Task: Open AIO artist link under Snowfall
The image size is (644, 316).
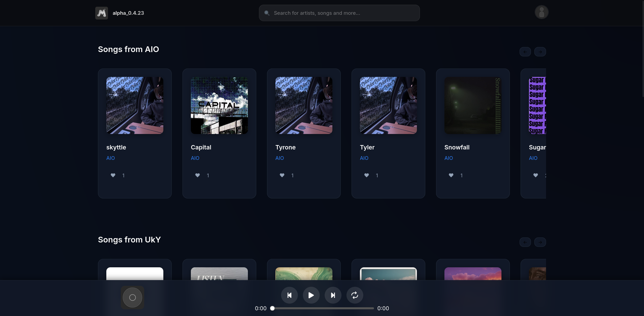Action: (449, 158)
